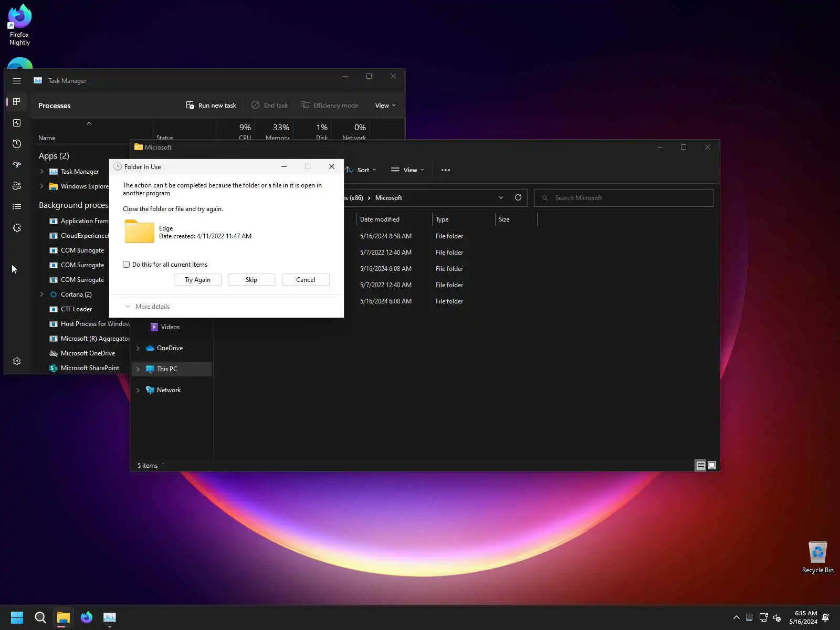Open the three-dots More options in Explorer

tap(446, 170)
